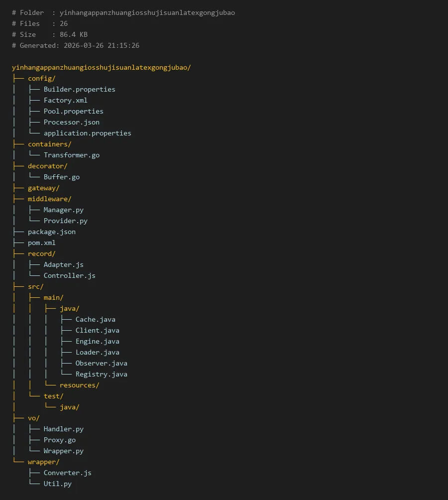The image size is (448, 500).
Task: Click the Generated timestamp header line
Action: [76, 45]
